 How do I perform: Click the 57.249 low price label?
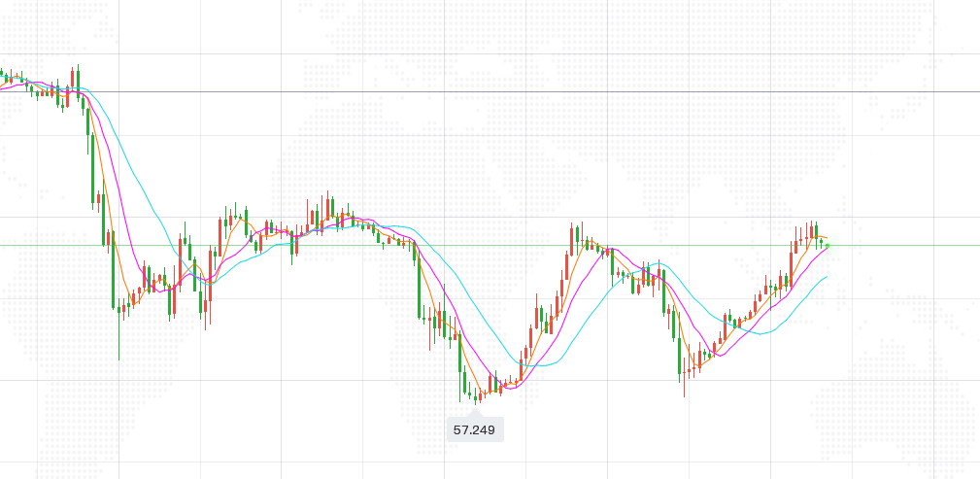475,429
